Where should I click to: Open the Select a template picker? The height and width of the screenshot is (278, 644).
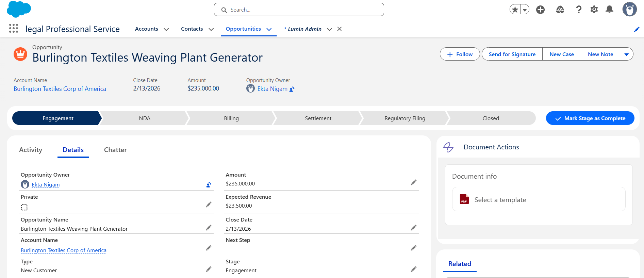click(539, 199)
